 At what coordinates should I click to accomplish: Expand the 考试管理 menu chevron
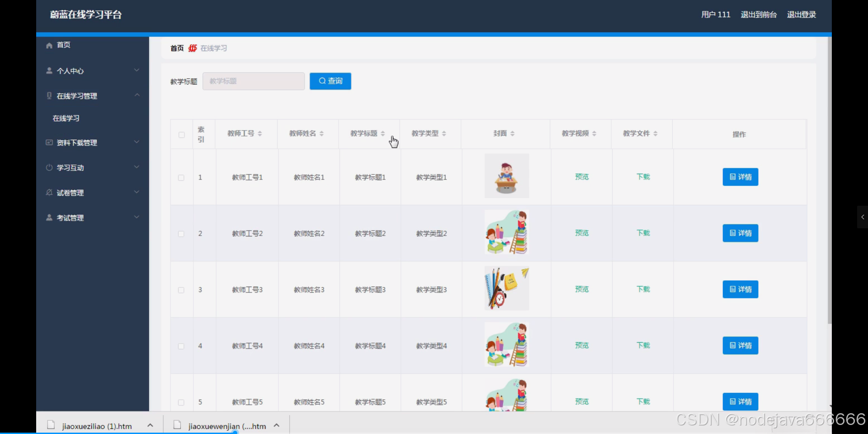tap(137, 217)
